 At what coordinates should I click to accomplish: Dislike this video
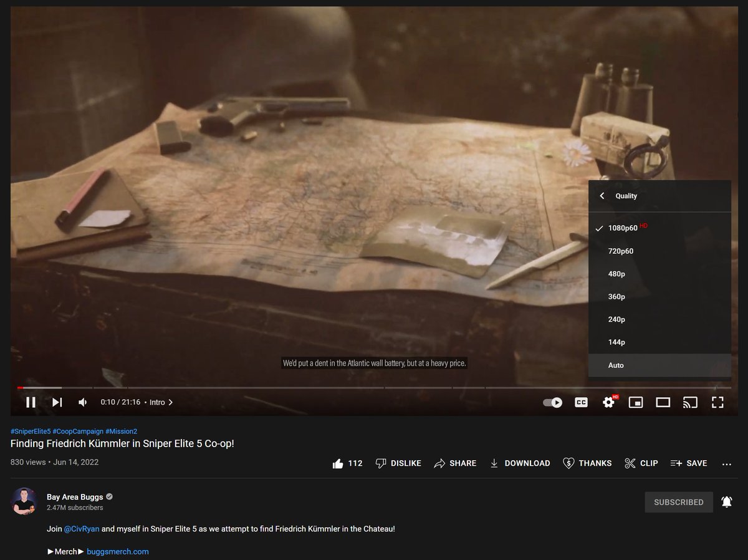398,463
